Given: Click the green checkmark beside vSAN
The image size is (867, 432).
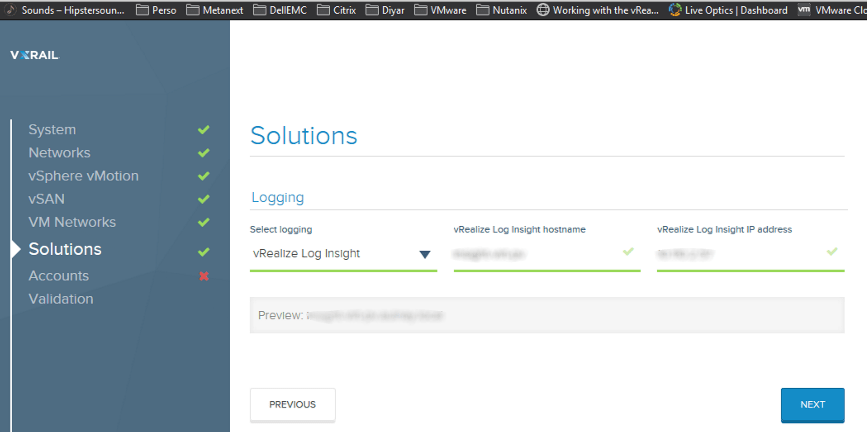Looking at the screenshot, I should pos(204,199).
